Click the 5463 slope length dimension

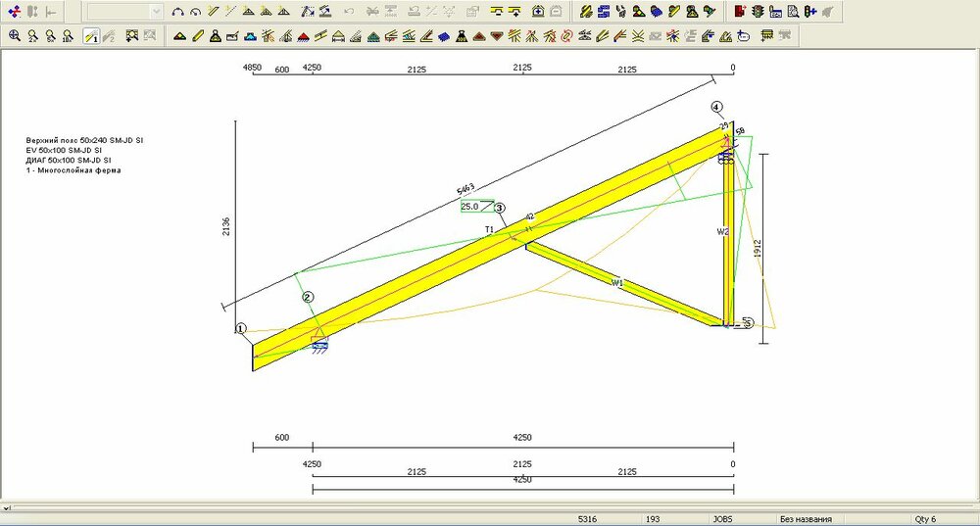[465, 189]
